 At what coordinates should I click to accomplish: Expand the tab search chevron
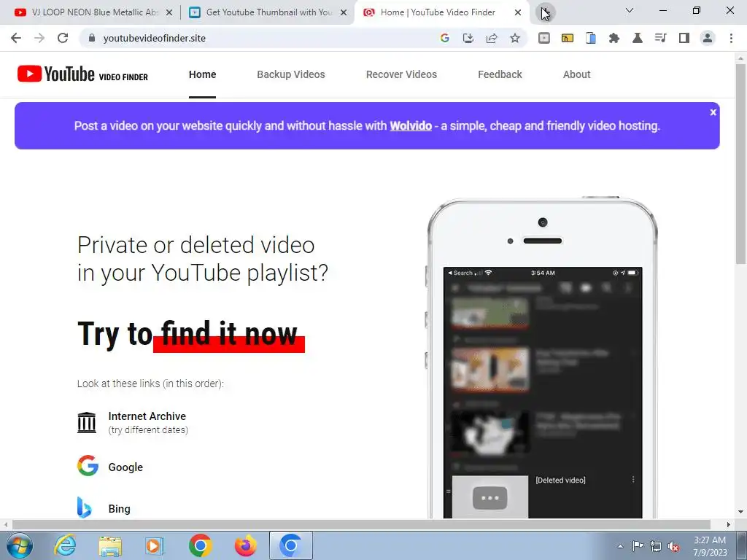630,10
